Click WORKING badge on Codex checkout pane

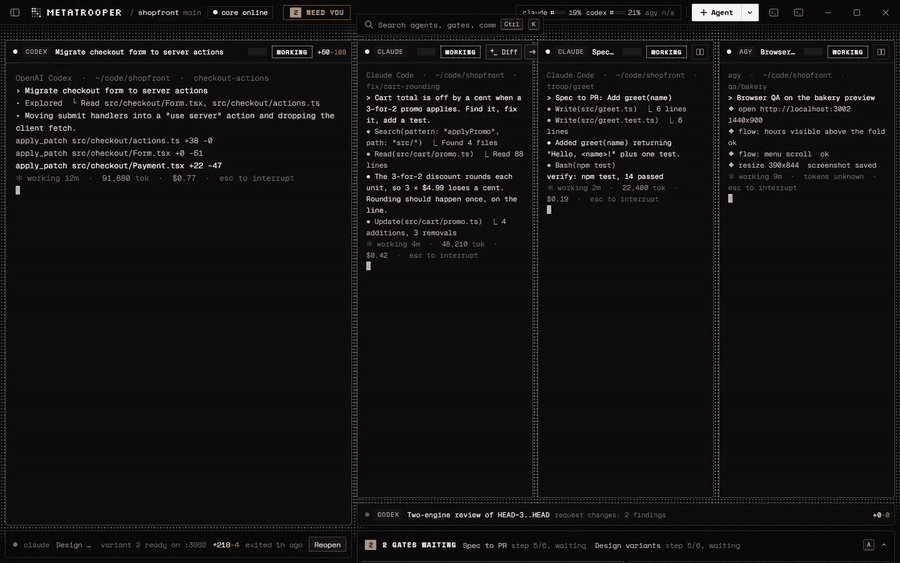(292, 52)
